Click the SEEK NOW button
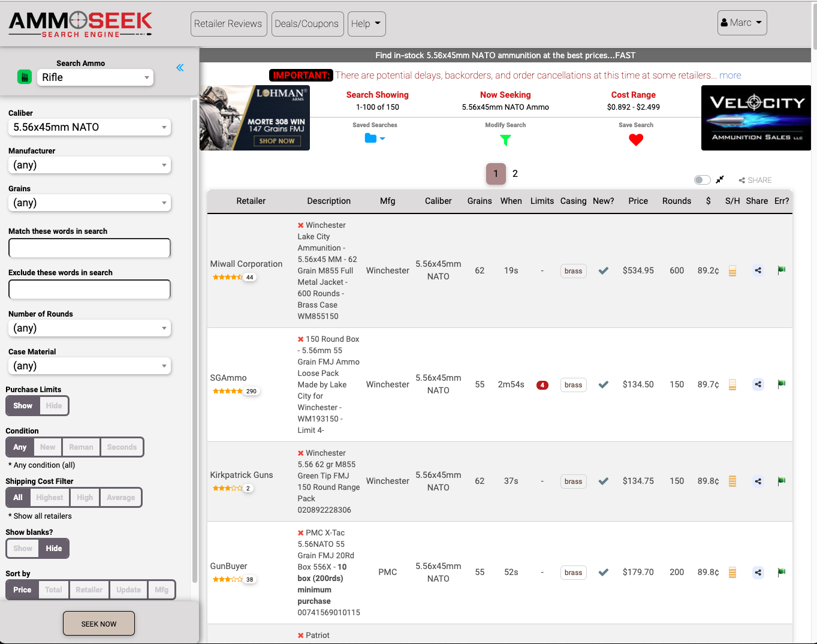 pos(98,623)
